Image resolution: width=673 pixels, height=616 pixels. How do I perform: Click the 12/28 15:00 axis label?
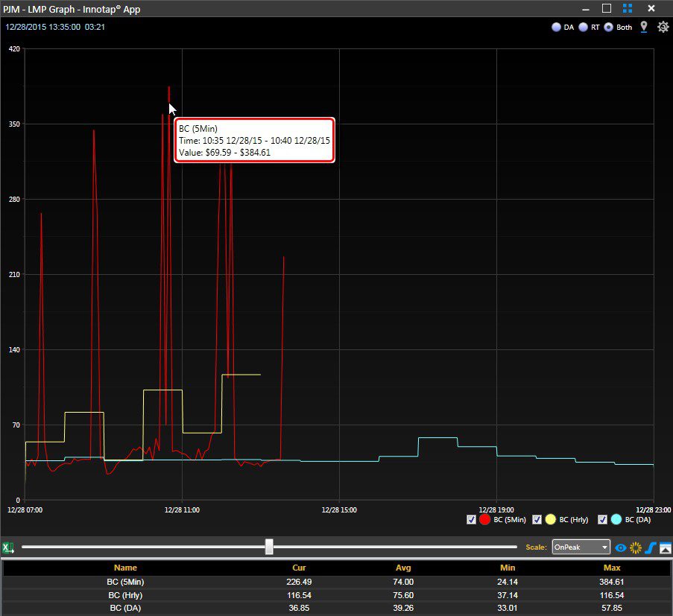(339, 510)
